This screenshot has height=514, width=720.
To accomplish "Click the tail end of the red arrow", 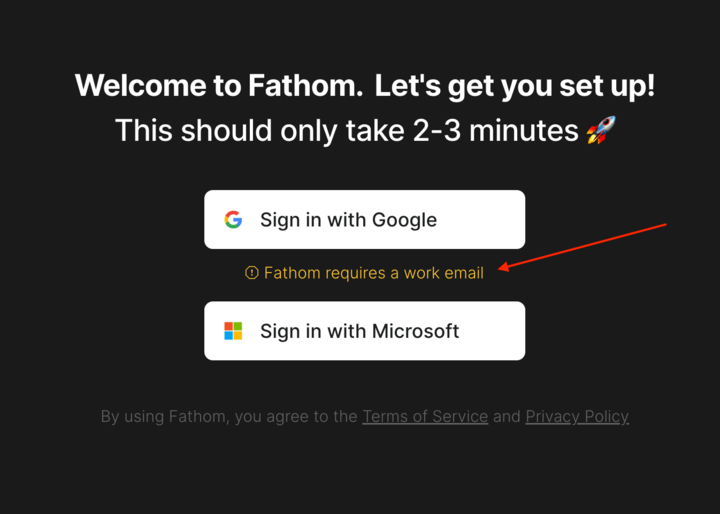I will point(665,225).
